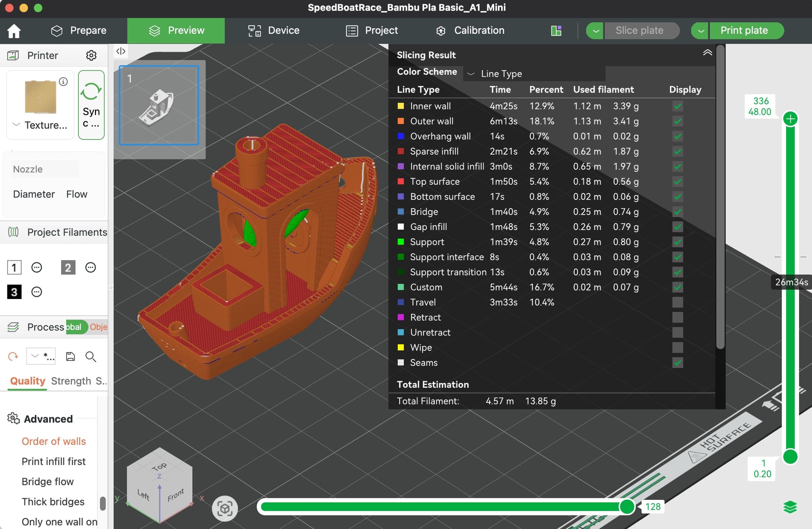Collapse the Slicing Result panel

click(707, 53)
